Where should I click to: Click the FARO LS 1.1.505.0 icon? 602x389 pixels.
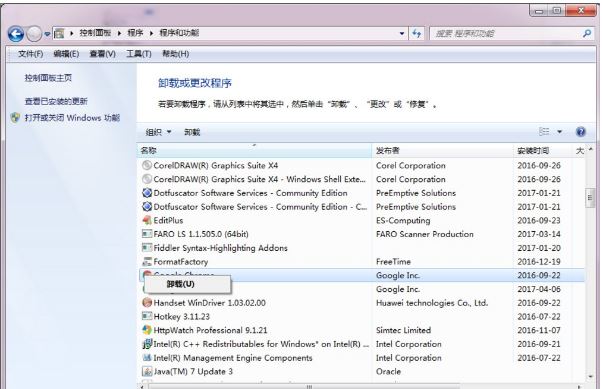click(147, 234)
